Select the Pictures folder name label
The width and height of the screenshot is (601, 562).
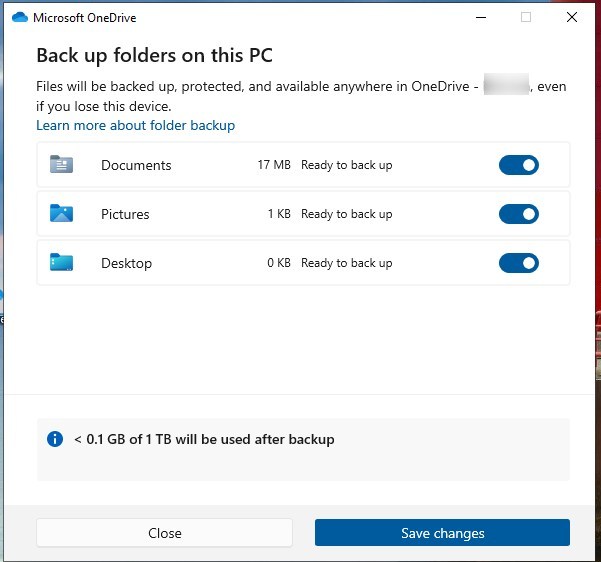(125, 214)
